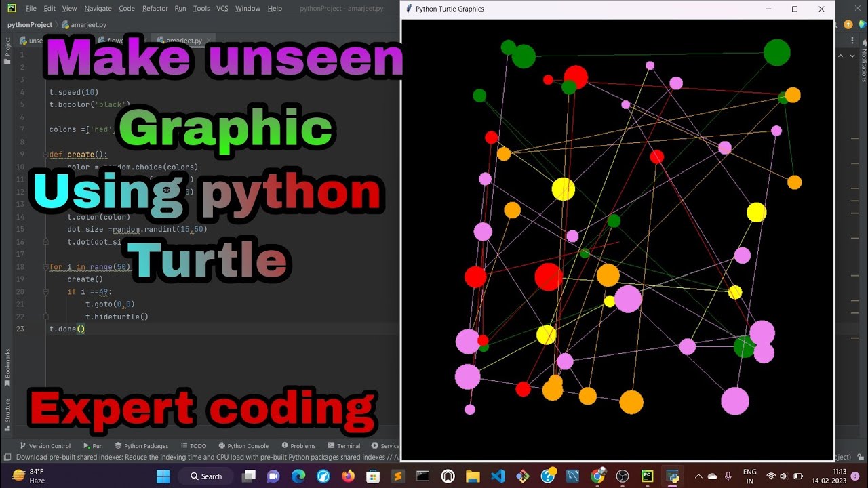Open the Windows Start menu
This screenshot has width=868, height=488.
pos(163,476)
